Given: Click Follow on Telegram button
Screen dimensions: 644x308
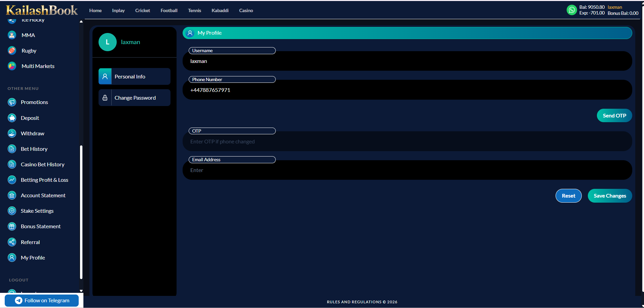Looking at the screenshot, I should click(x=42, y=301).
